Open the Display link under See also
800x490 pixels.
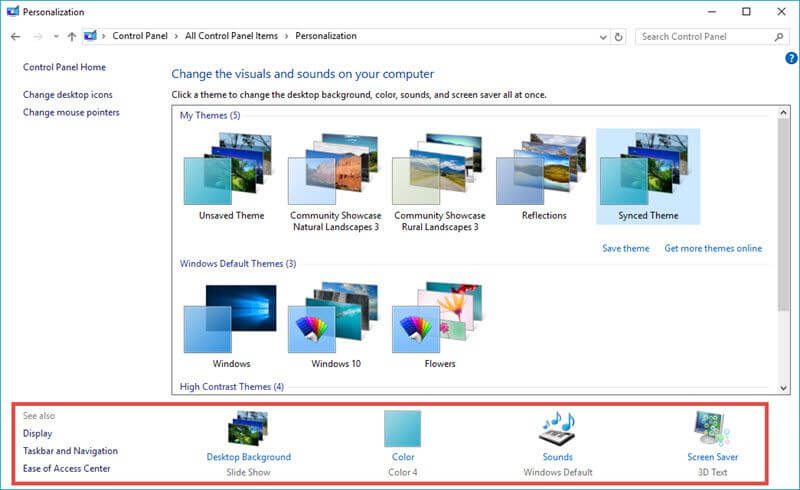point(37,433)
